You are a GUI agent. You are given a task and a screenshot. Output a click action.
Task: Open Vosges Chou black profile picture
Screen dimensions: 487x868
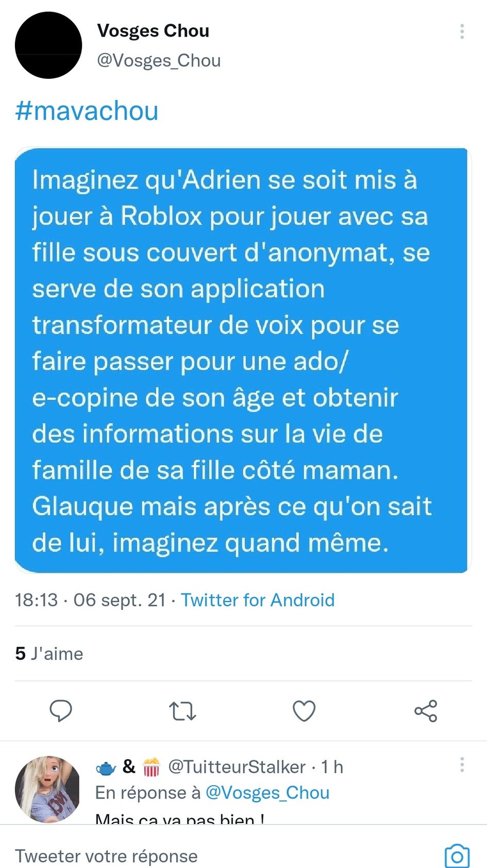[x=48, y=45]
